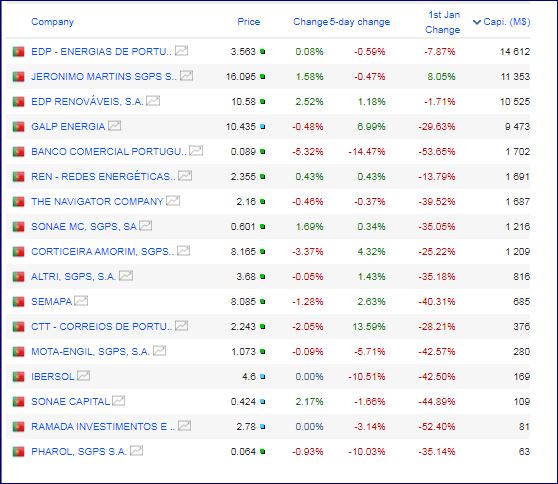Open chart icon beside Altri, SGPS, S.A.

126,276
